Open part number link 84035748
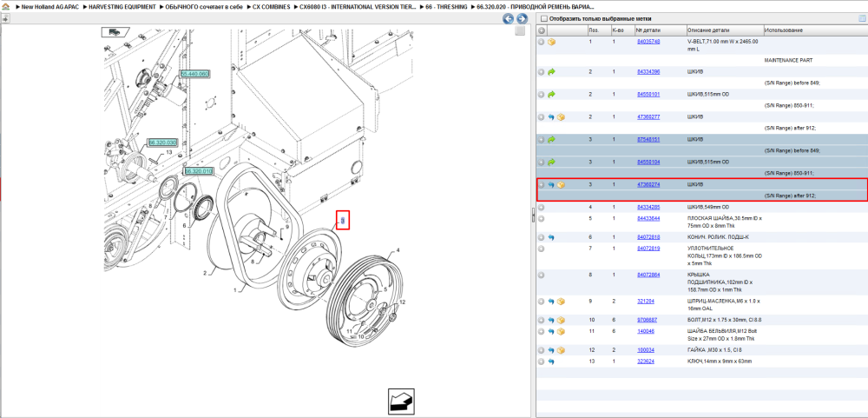This screenshot has width=868, height=418. click(x=648, y=42)
